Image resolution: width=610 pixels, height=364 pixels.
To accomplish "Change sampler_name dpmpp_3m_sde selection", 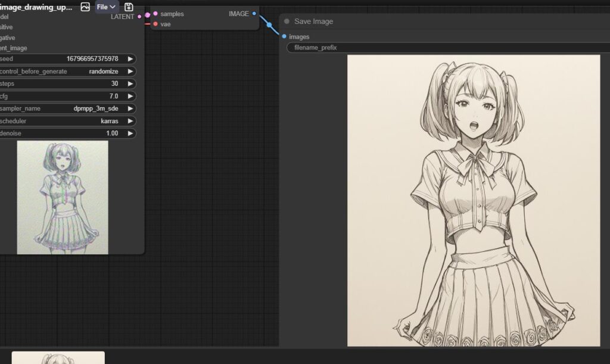I will pyautogui.click(x=68, y=108).
